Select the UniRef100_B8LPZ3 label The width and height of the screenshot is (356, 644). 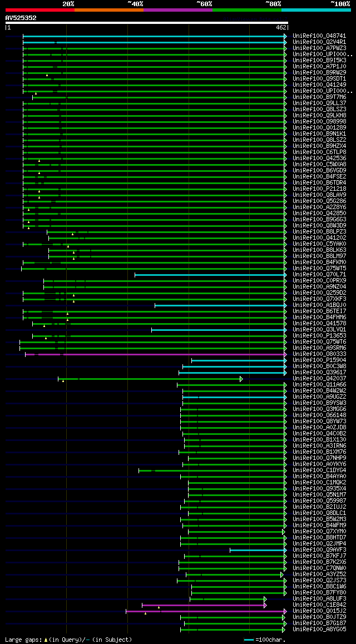pos(319,232)
